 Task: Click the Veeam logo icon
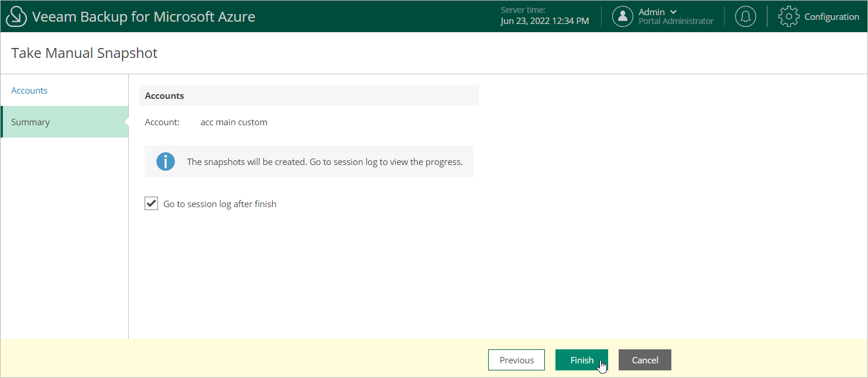(16, 17)
